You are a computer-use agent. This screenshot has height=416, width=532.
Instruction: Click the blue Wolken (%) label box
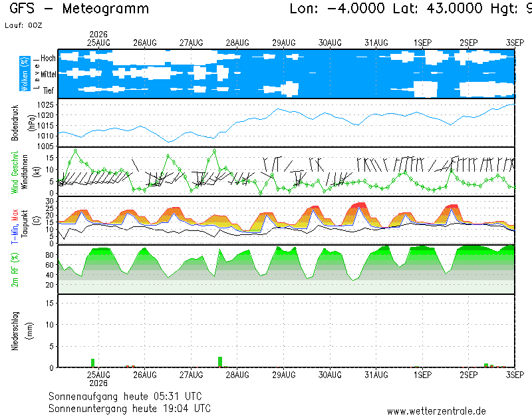tap(25, 74)
